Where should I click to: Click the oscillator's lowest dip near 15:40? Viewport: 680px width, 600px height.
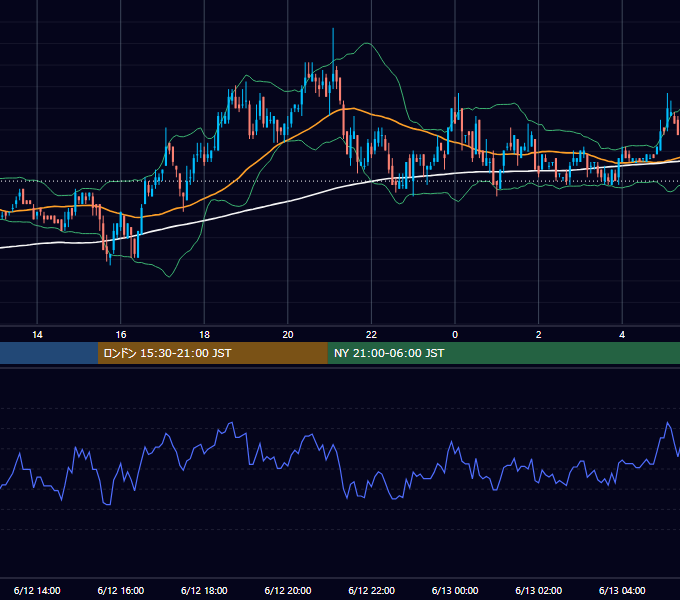pyautogui.click(x=107, y=504)
